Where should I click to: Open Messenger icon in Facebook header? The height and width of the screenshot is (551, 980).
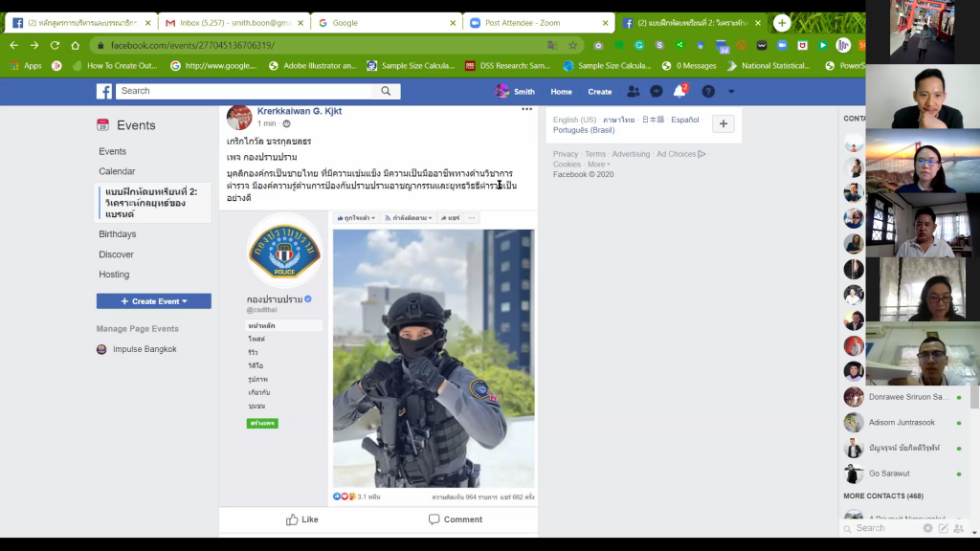pyautogui.click(x=657, y=92)
